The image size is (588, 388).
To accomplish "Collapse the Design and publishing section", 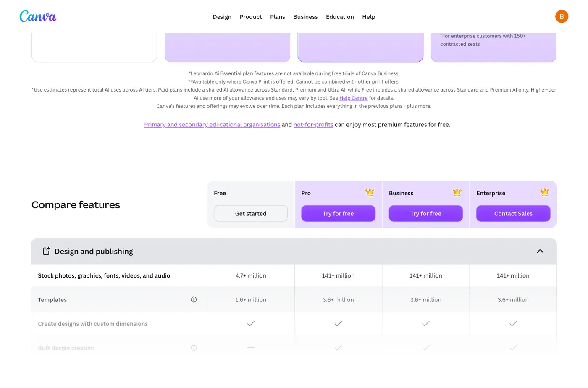I will pos(540,251).
